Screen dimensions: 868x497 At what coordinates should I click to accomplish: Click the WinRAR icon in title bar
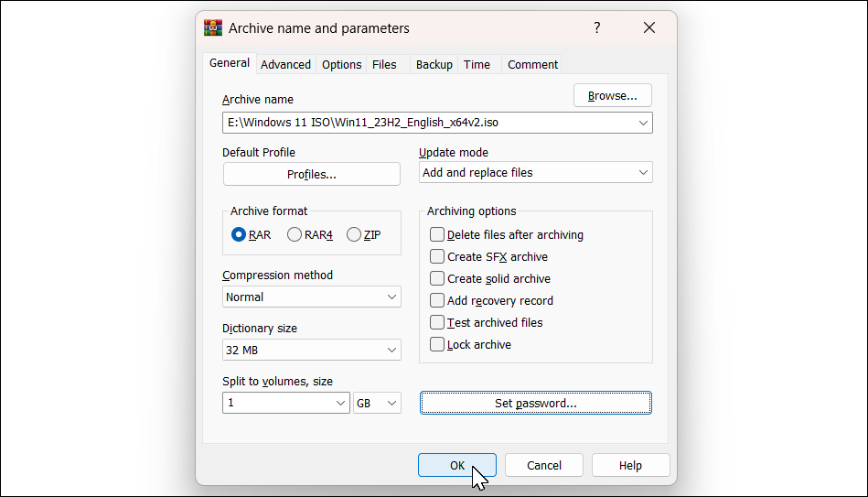(x=212, y=28)
